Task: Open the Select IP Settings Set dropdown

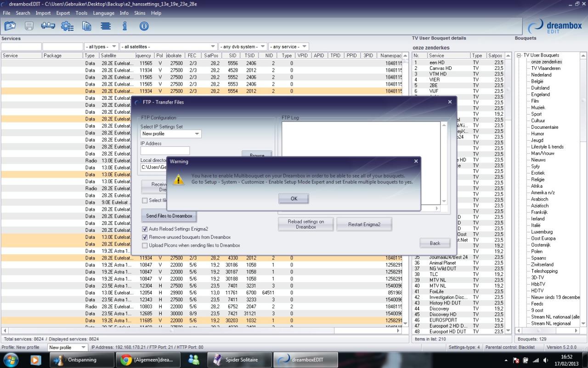Action: (170, 134)
